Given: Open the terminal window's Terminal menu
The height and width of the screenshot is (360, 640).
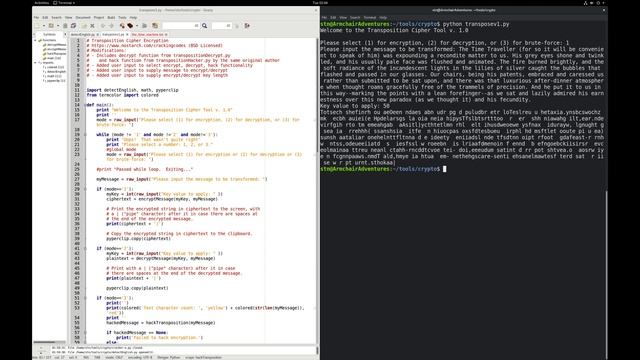Looking at the screenshot, I should [x=369, y=18].
